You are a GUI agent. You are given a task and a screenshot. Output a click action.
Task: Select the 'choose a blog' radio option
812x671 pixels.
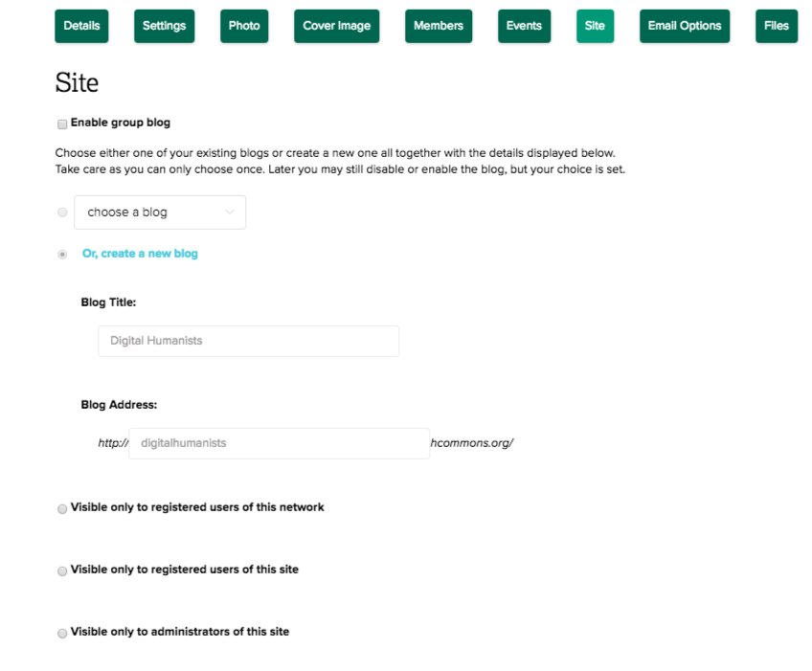(62, 212)
